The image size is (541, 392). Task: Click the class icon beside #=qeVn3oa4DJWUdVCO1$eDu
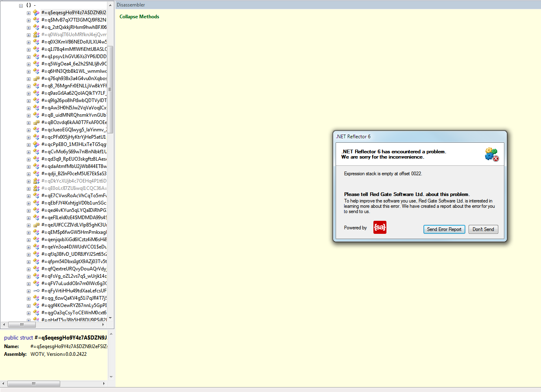click(36, 247)
